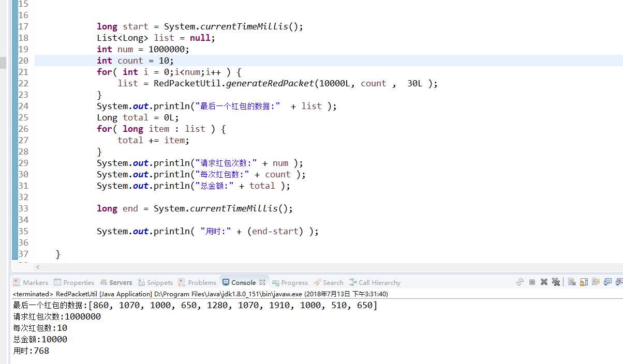The width and height of the screenshot is (623, 364).
Task: Click line number 17 in the gutter
Action: (23, 26)
